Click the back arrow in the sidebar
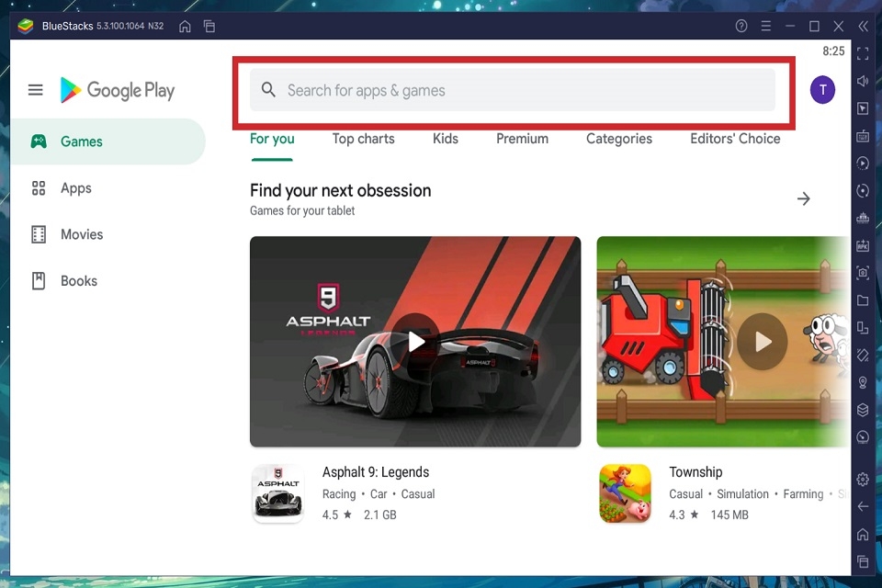Screen dimensions: 882x588 pyautogui.click(x=863, y=506)
